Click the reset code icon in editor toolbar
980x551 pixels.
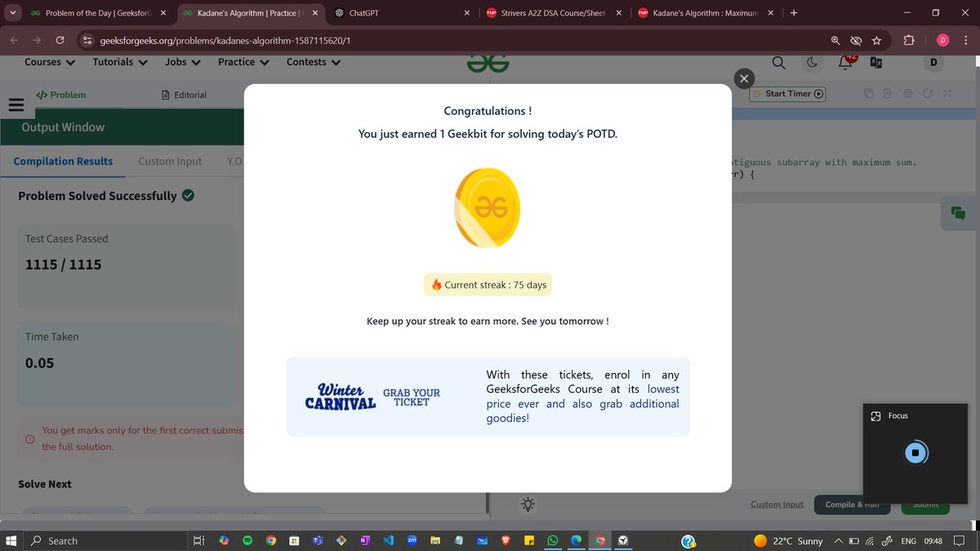tap(927, 94)
